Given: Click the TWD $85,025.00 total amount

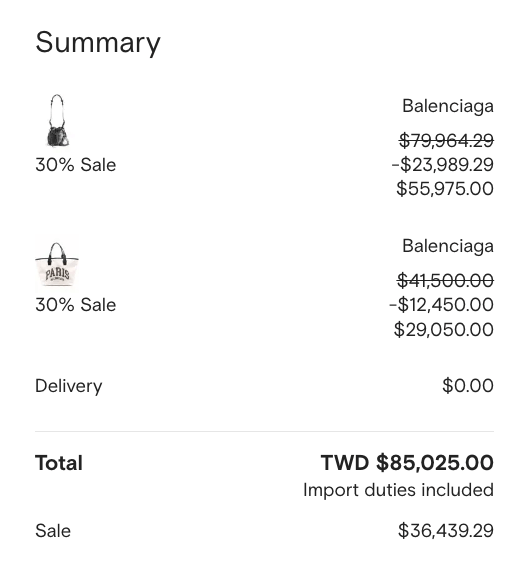Looking at the screenshot, I should click(407, 463).
